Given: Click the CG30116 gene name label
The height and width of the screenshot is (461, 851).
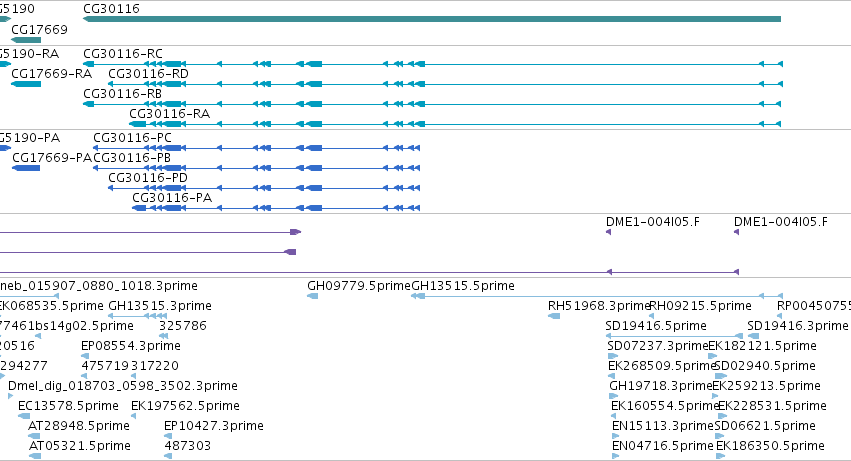Looking at the screenshot, I should click(x=111, y=9).
